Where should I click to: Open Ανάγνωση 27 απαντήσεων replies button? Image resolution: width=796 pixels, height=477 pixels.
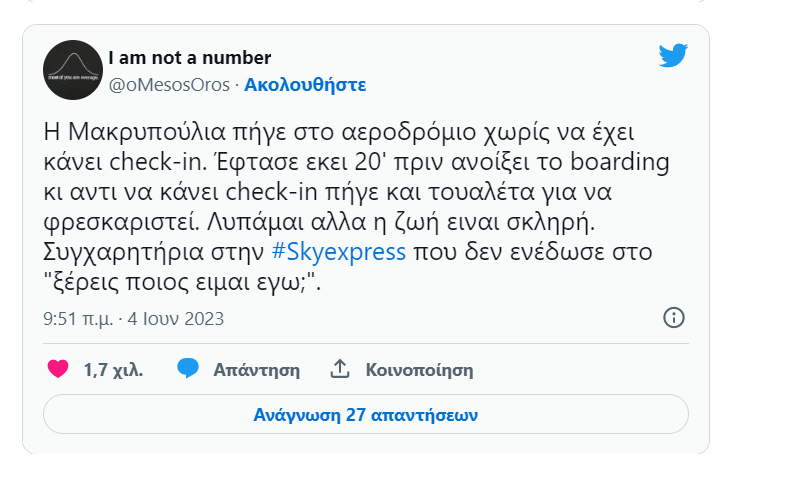pos(365,414)
